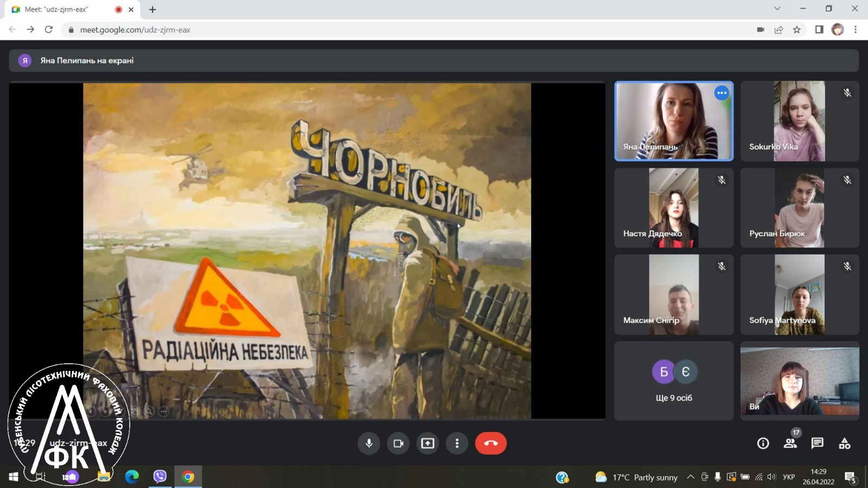Share this page using the address bar share icon
The image size is (868, 488).
click(x=778, y=30)
